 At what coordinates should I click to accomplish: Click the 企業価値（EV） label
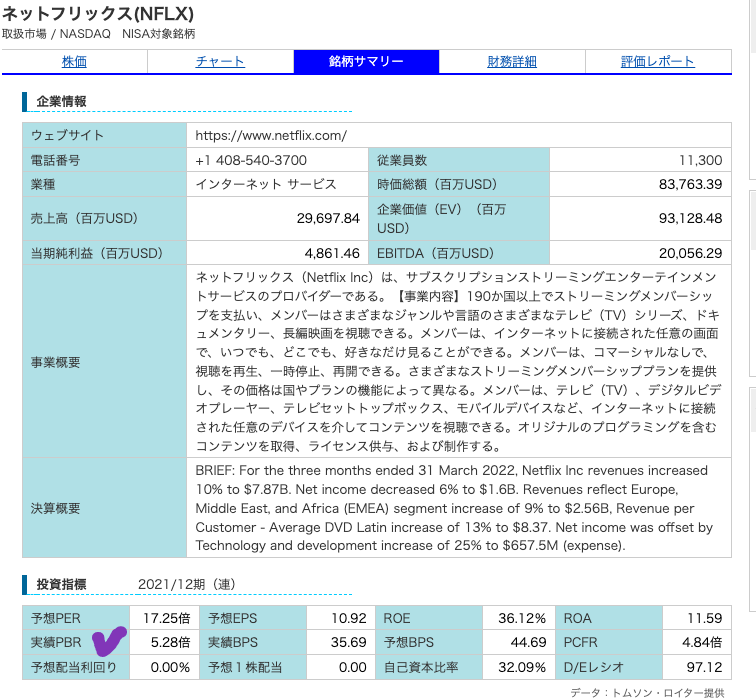pyautogui.click(x=441, y=218)
